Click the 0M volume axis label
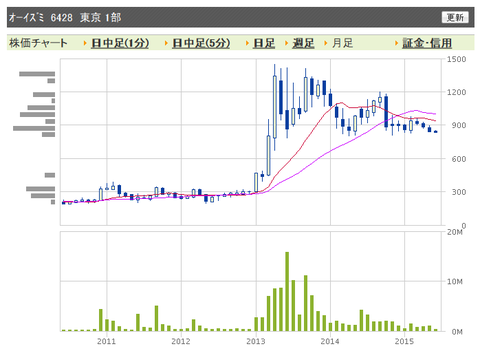The height and width of the screenshot is (362, 480). 457,332
